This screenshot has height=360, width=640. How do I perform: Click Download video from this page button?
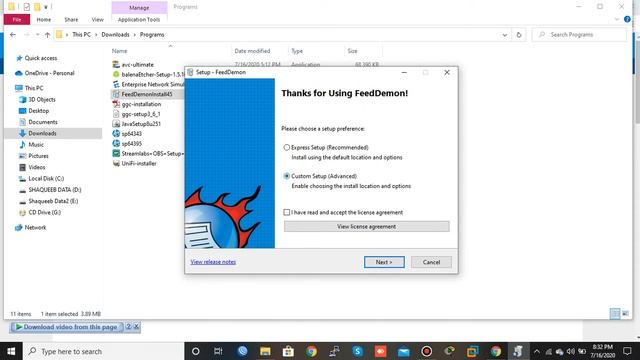pos(67,327)
